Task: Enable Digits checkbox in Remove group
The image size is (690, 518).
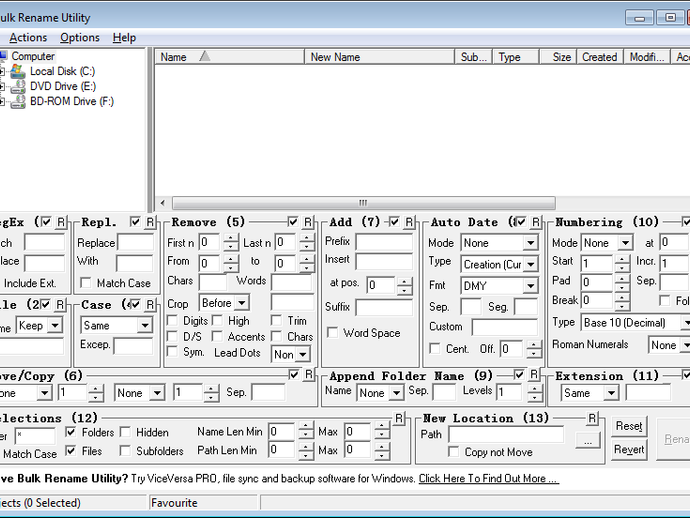Action: (x=172, y=320)
